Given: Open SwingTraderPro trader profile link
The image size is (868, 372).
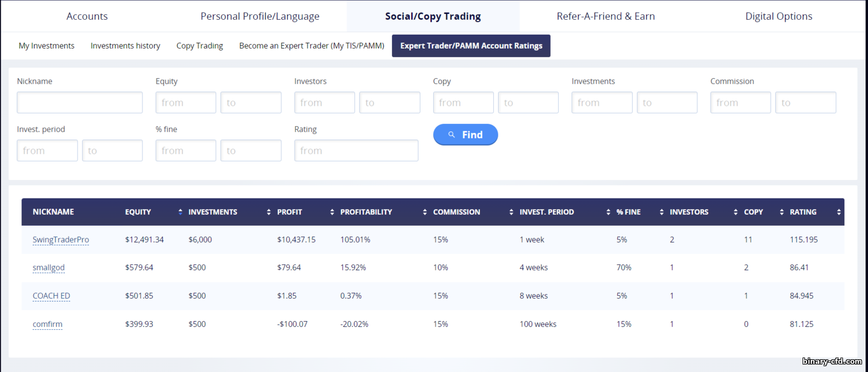Looking at the screenshot, I should coord(61,240).
